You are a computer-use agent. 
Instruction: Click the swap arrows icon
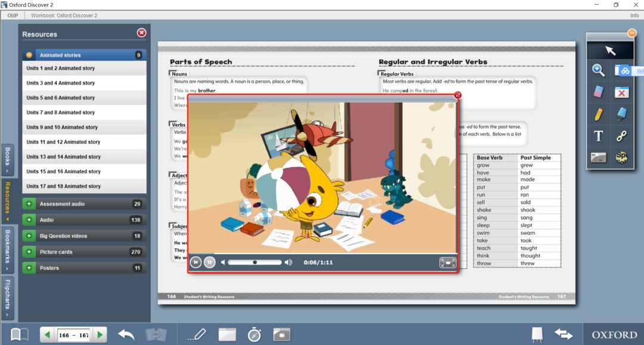pyautogui.click(x=563, y=334)
